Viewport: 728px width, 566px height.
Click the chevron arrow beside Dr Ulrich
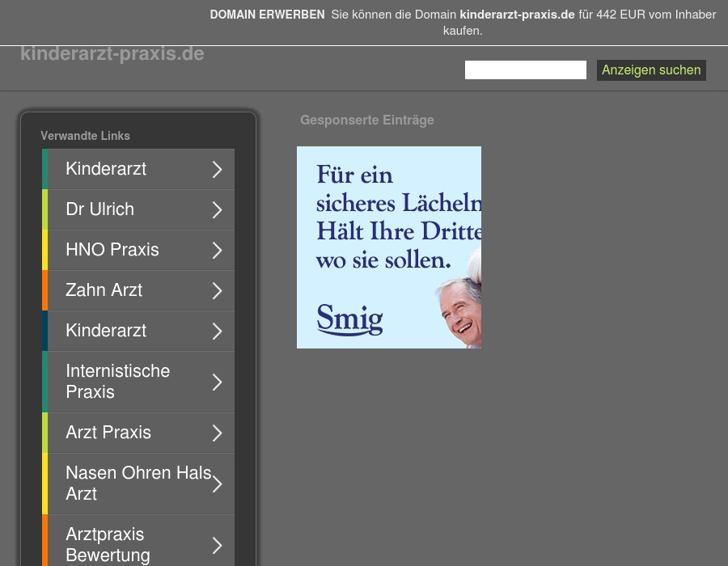[x=217, y=210]
